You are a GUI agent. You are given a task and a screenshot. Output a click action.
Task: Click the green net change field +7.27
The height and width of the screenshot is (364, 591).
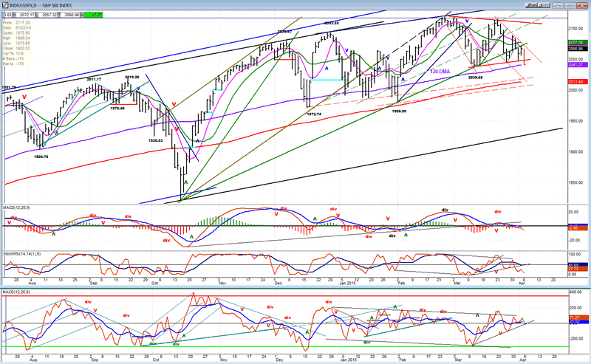pyautogui.click(x=93, y=15)
